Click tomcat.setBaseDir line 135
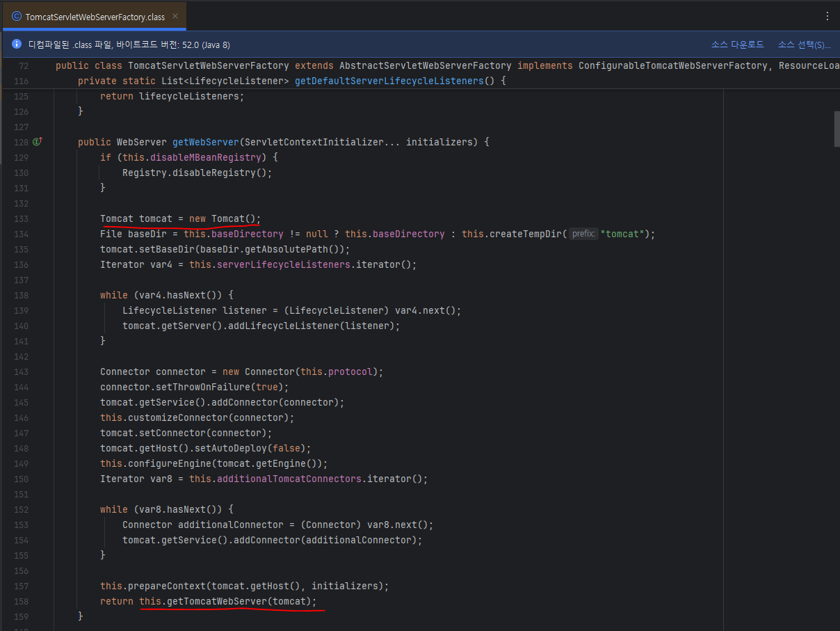 [x=225, y=249]
